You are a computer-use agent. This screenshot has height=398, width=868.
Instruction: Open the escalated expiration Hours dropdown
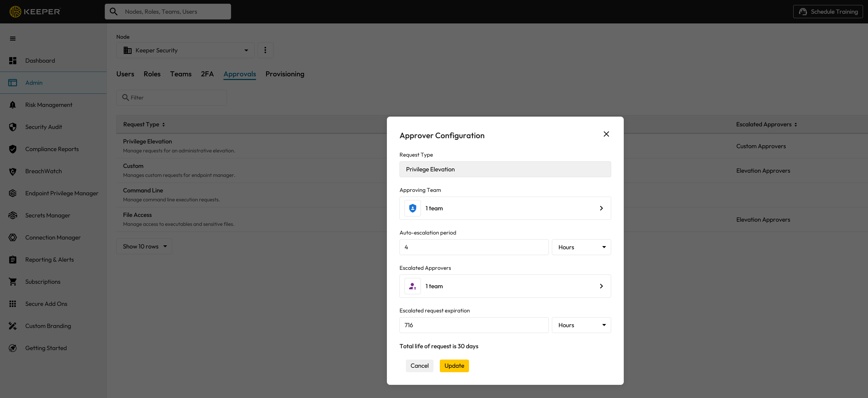pyautogui.click(x=581, y=325)
